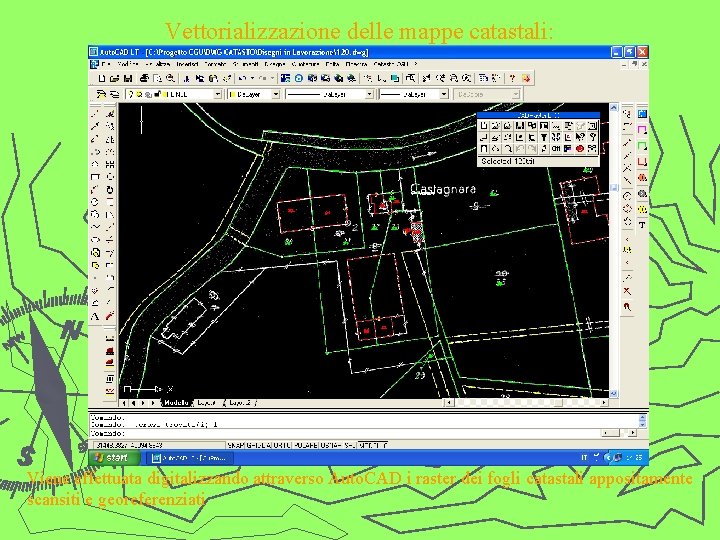
Task: Click the green rectangle icon in the right toolbar
Action: click(x=642, y=146)
